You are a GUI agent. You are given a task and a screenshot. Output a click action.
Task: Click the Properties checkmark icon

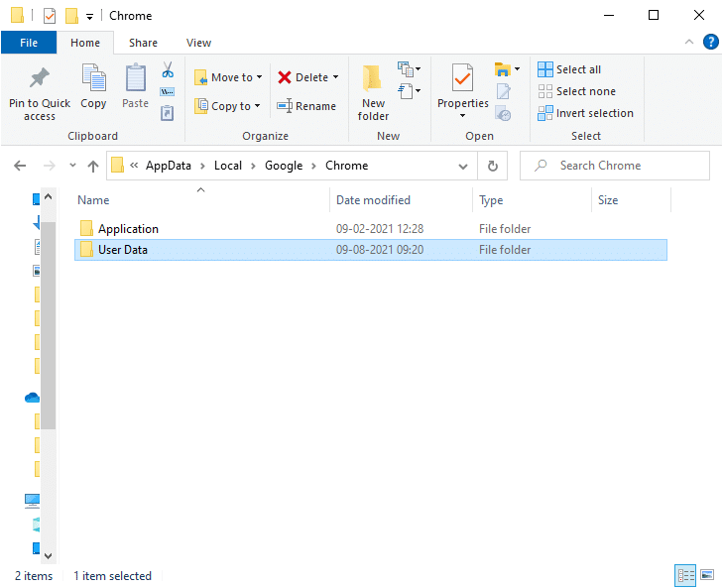(462, 78)
